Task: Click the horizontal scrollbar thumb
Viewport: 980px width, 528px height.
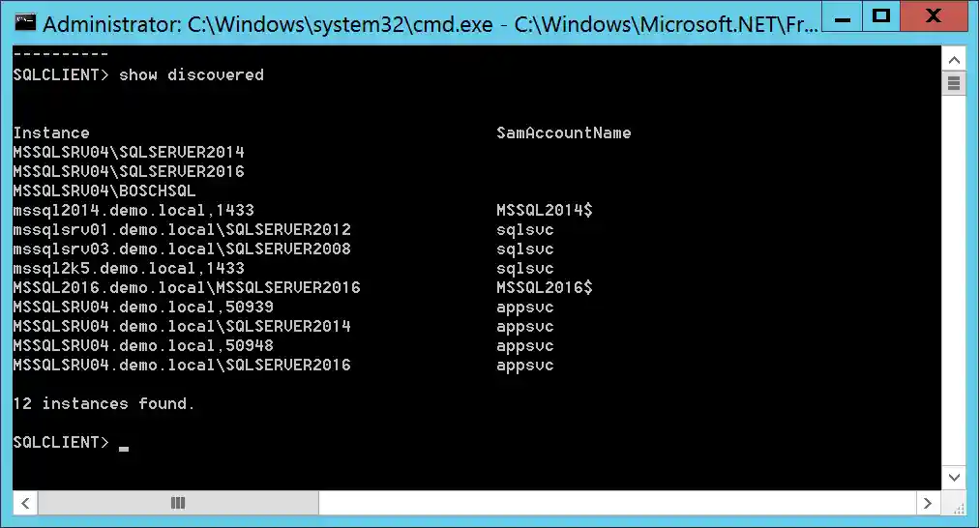Action: tap(178, 503)
